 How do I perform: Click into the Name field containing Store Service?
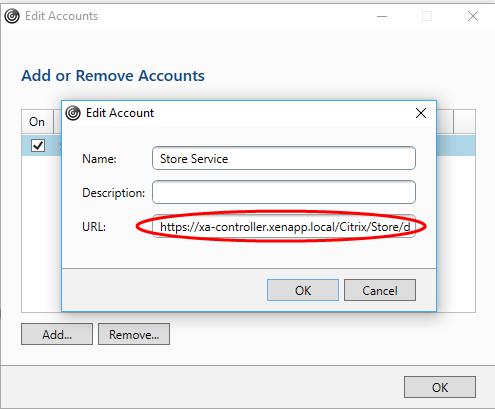click(284, 158)
